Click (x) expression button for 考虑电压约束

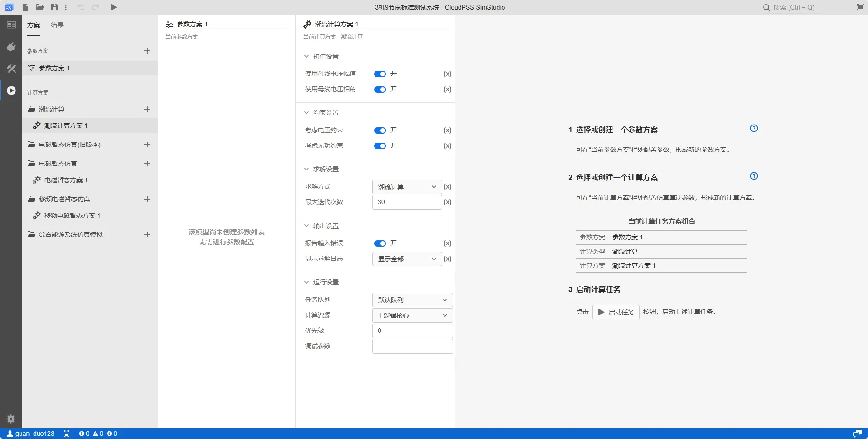[x=448, y=130]
